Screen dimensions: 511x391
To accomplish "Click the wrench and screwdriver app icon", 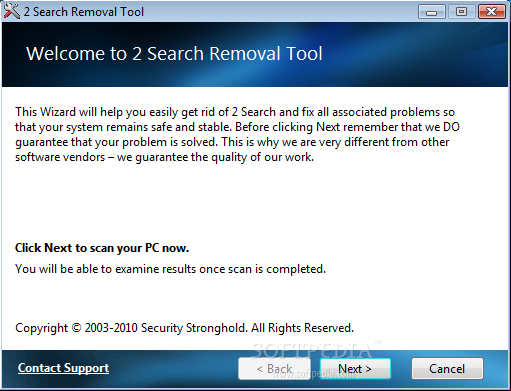I will [12, 11].
